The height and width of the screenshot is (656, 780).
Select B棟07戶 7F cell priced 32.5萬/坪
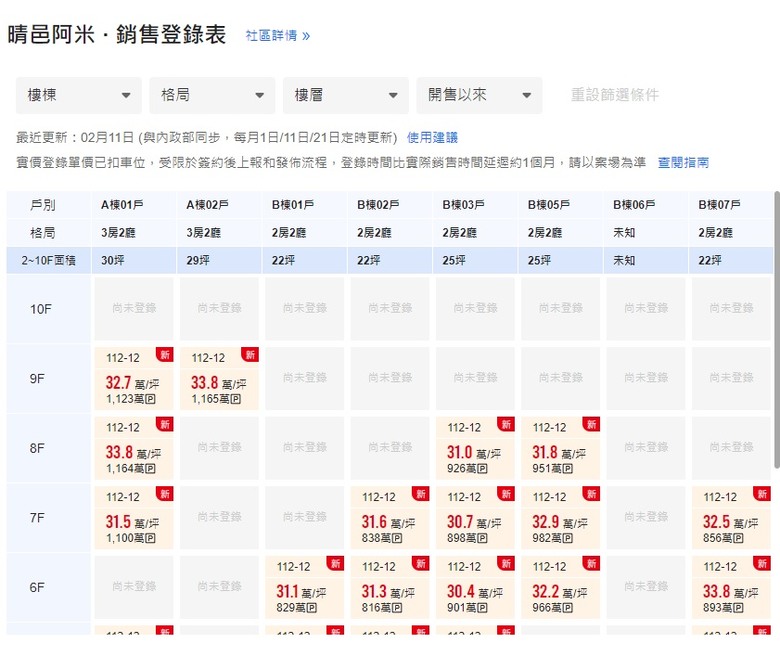tap(731, 518)
